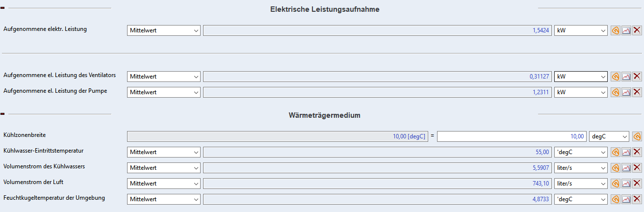Collapse the Elektrische Leistungsaufnahme section

pos(2,8)
